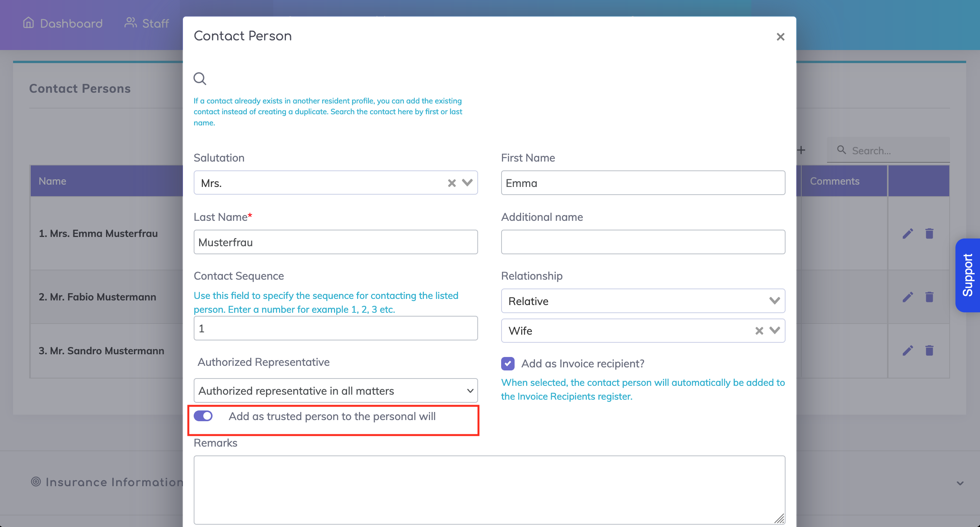Click into the Remarks text area
This screenshot has width=980, height=527.
coord(489,489)
